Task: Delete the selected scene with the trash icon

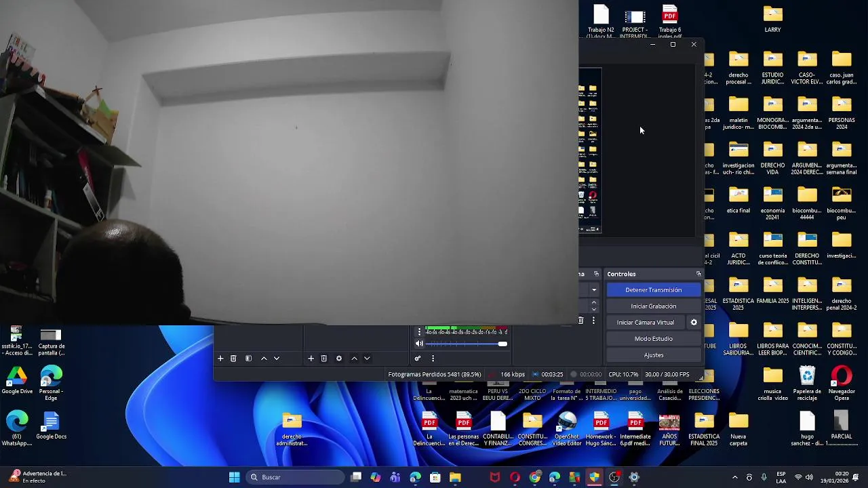Action: click(x=233, y=359)
